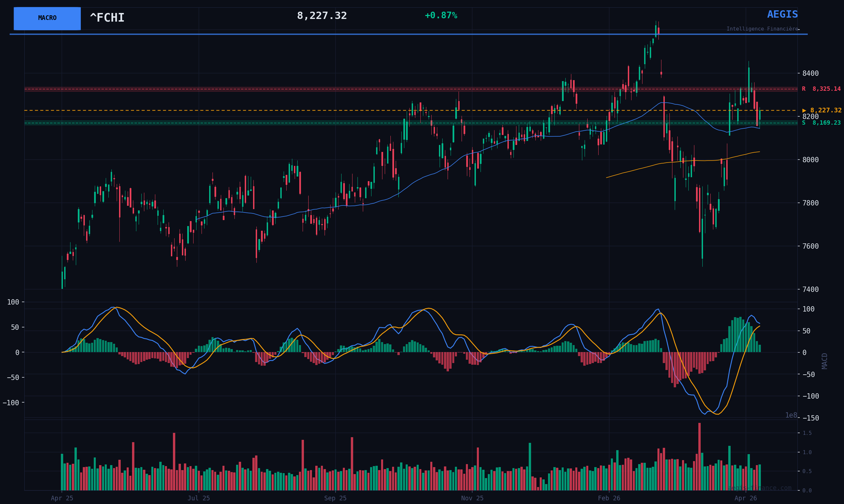Click the Sep 25 date tick

pyautogui.click(x=335, y=498)
